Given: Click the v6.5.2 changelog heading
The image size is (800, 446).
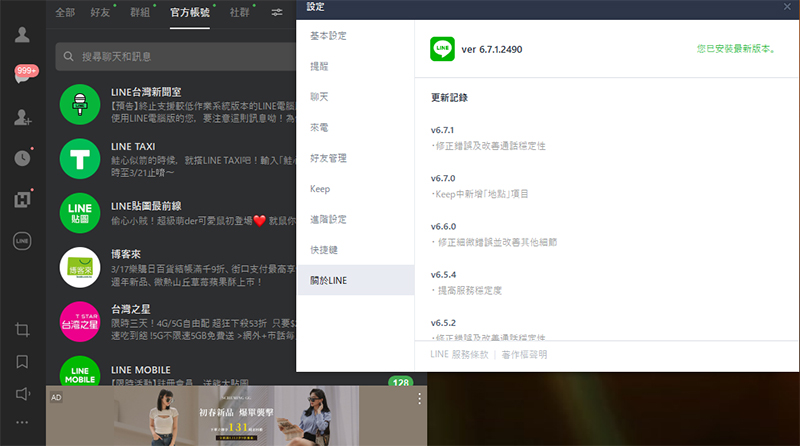Looking at the screenshot, I should (443, 323).
